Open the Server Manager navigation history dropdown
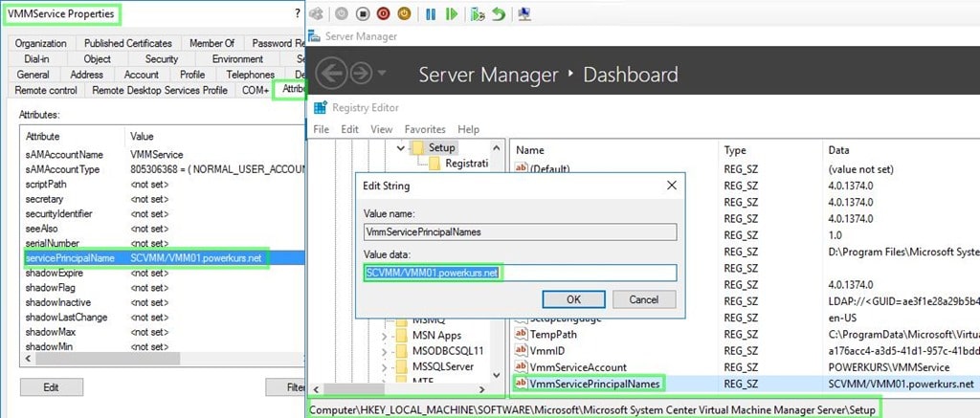 tap(381, 74)
